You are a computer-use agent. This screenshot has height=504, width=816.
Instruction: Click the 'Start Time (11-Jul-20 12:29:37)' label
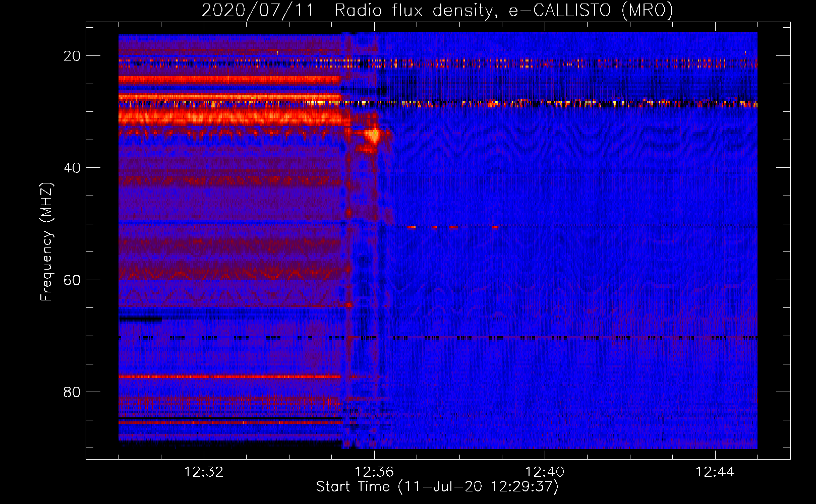click(437, 487)
